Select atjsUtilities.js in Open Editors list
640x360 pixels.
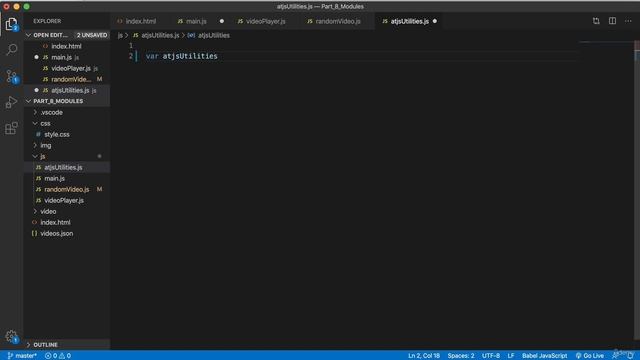click(70, 90)
